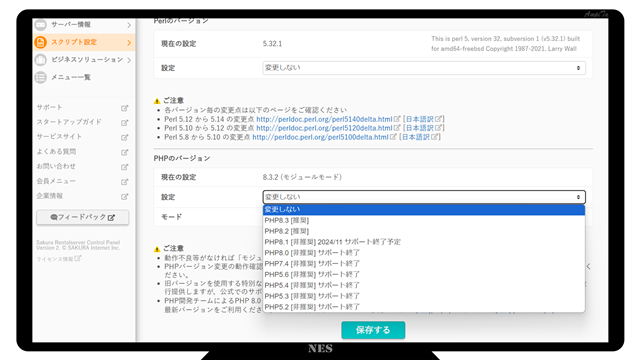Click external link icon beside よくある質問
Image resolution: width=640 pixels, height=360 pixels.
pos(124,152)
